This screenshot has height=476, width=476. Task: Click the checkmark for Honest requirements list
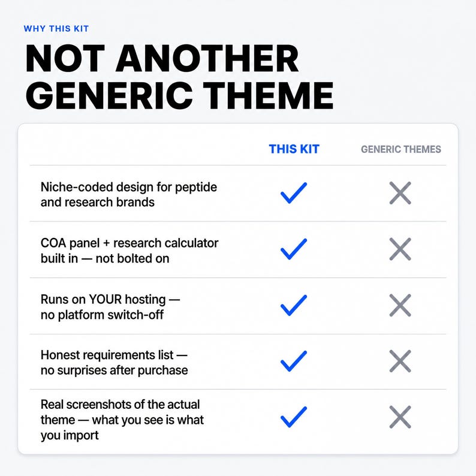(x=294, y=361)
